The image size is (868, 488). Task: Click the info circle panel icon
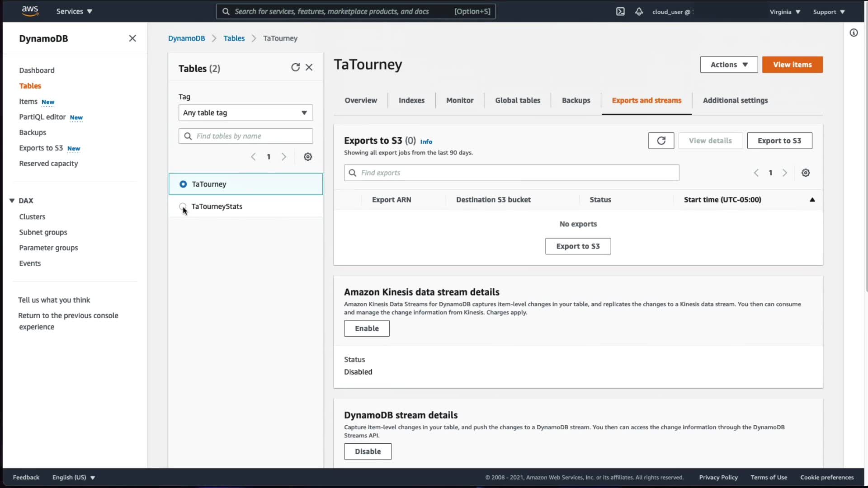tap(854, 33)
